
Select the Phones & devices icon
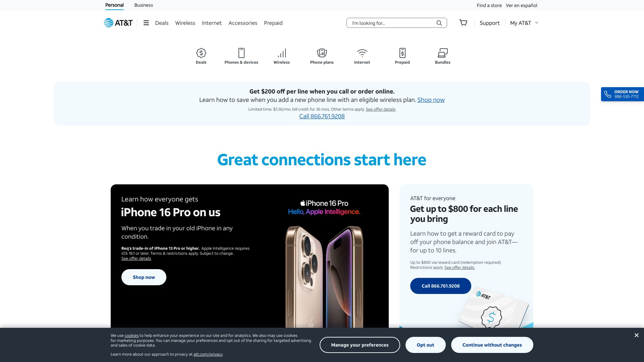(x=241, y=53)
